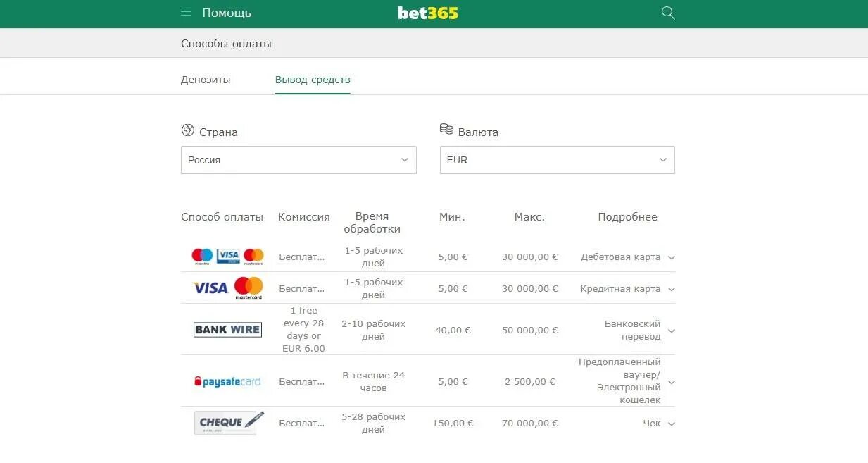Click the bet365 logo
The height and width of the screenshot is (463, 868).
(x=428, y=13)
